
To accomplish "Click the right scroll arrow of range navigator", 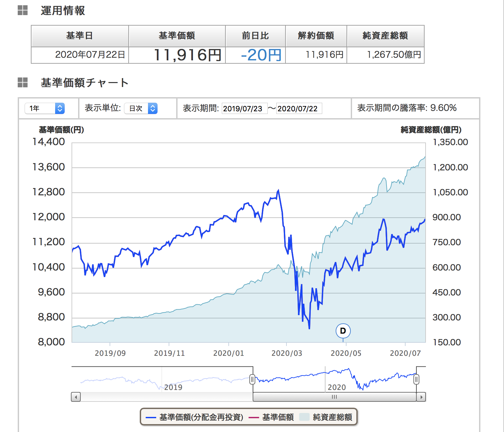I will [421, 397].
